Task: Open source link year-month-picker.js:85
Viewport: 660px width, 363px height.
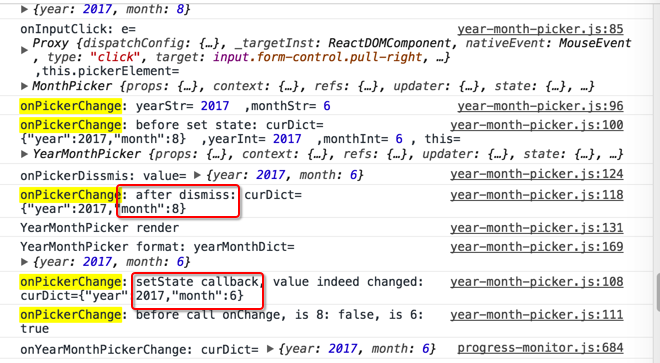Action: click(x=540, y=29)
